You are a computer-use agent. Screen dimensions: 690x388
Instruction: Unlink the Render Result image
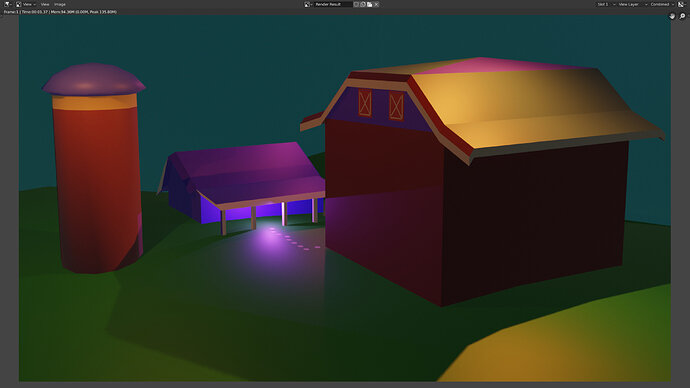[377, 4]
